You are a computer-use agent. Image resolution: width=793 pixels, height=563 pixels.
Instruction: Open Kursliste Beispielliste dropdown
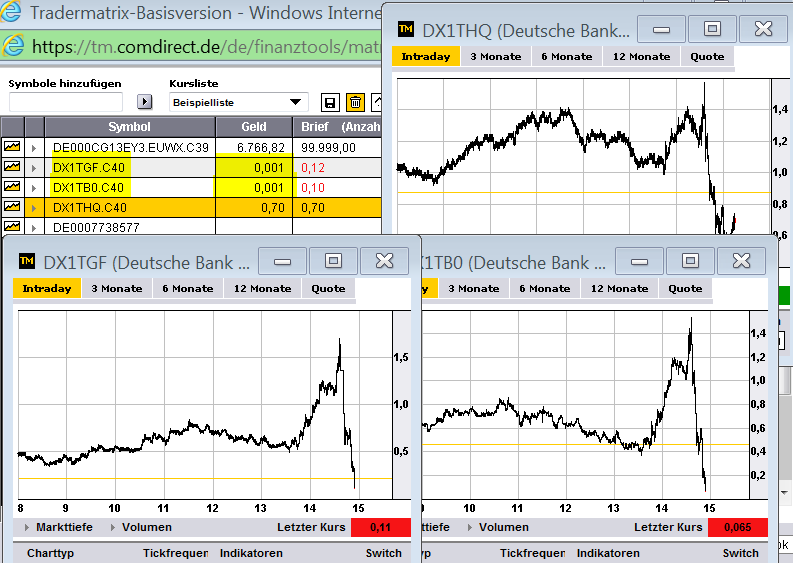pos(239,102)
